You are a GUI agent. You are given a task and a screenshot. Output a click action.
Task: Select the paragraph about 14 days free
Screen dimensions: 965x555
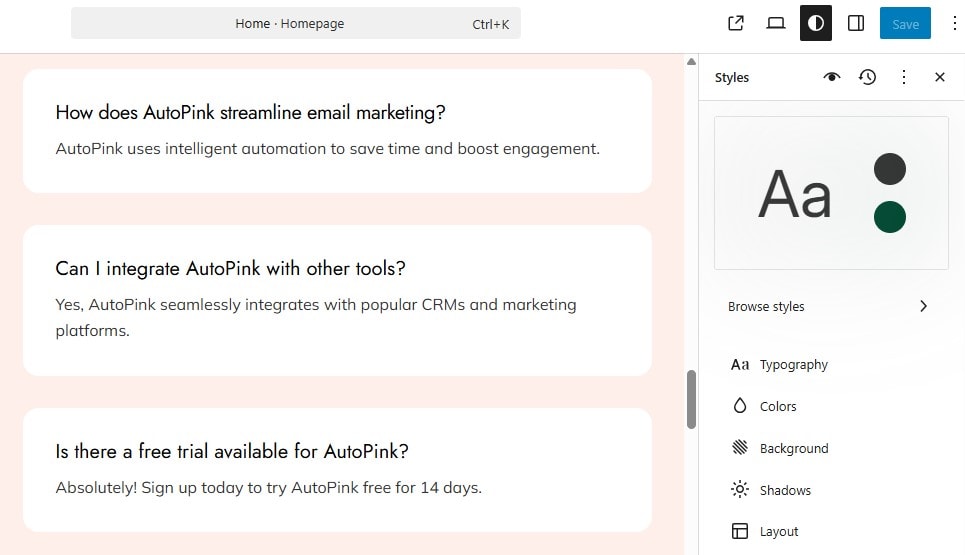click(268, 488)
